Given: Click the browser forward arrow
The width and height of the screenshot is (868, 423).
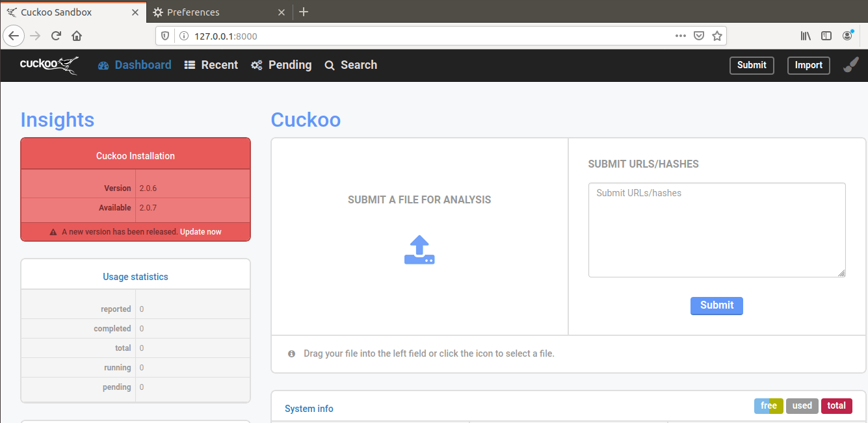Looking at the screenshot, I should tap(35, 36).
